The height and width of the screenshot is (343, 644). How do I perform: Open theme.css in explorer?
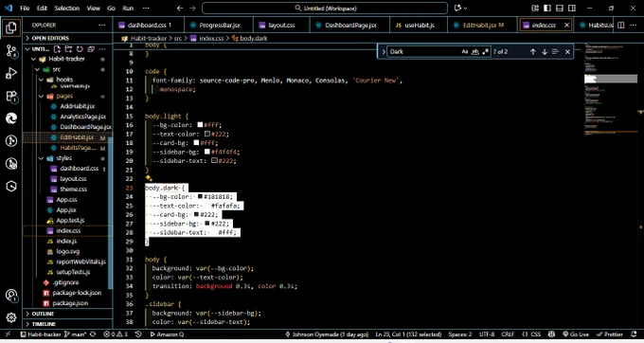[73, 190]
